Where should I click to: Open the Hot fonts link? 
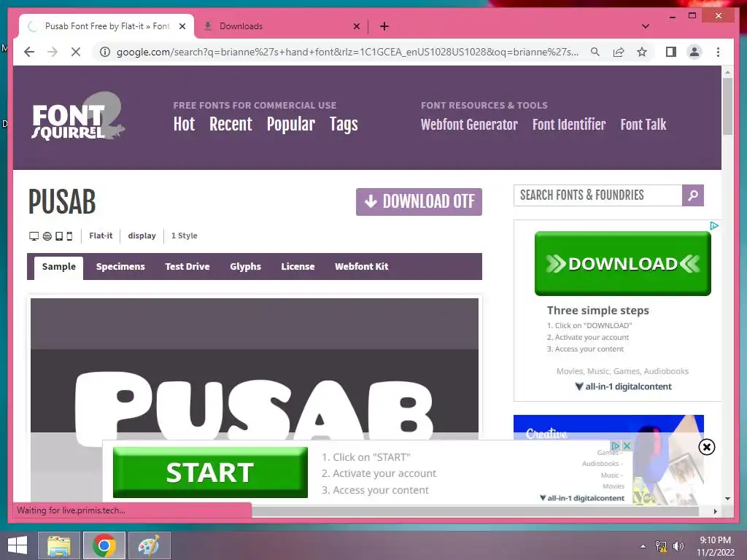tap(184, 124)
